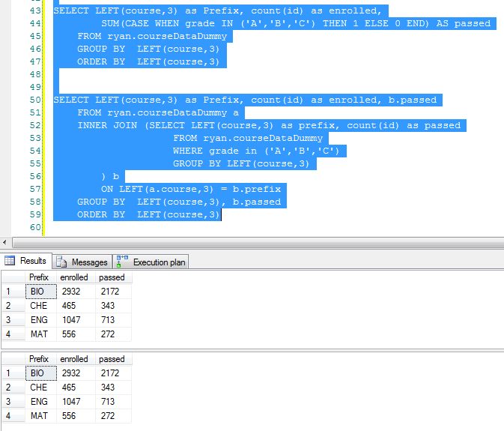Click 2932 enrolled value in first grid
This screenshot has width=504, height=431.
coord(76,292)
